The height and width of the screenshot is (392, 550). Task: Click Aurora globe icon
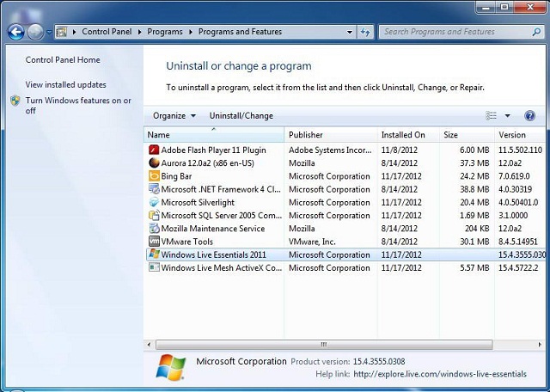pos(154,163)
